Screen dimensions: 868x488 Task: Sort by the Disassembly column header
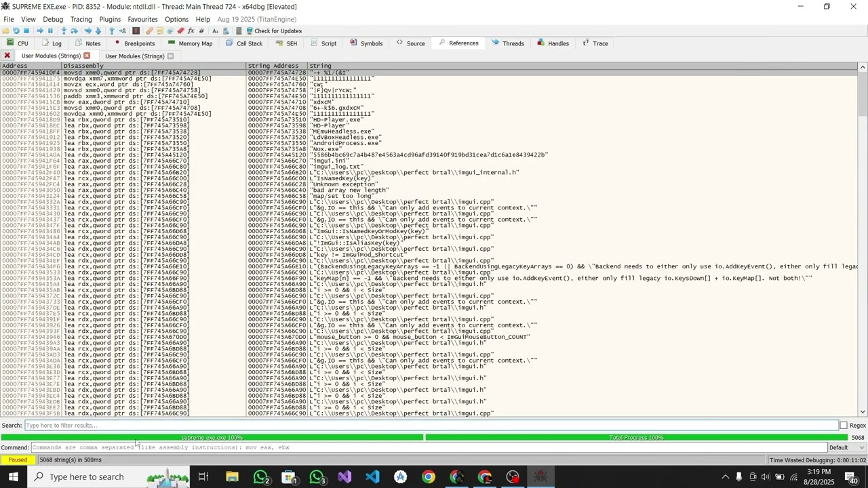coord(154,66)
